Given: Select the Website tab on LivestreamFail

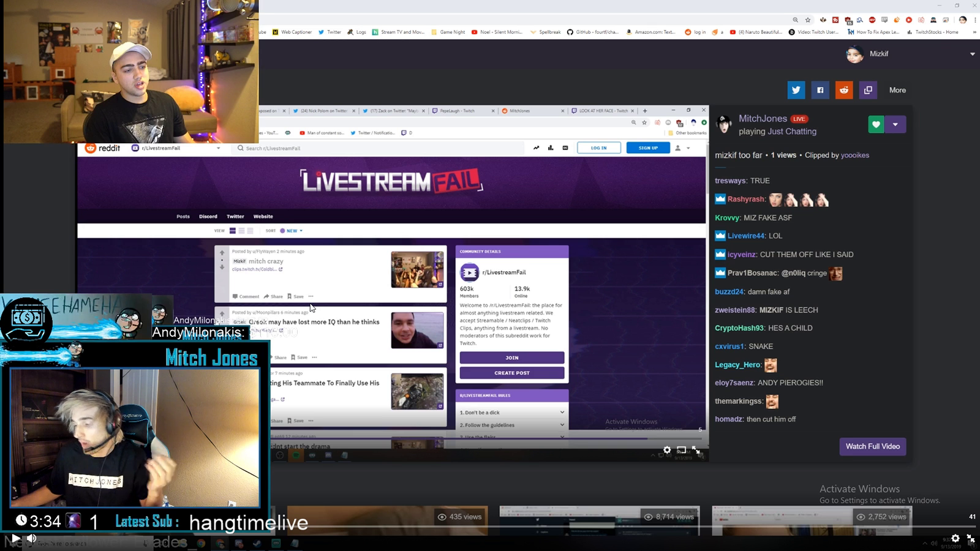Looking at the screenshot, I should (x=263, y=217).
